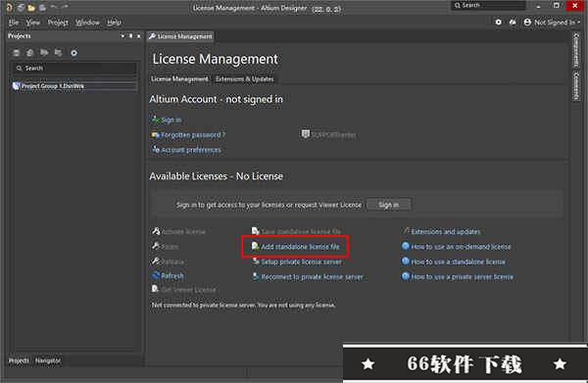
Task: Open the File menu
Action: tap(14, 23)
